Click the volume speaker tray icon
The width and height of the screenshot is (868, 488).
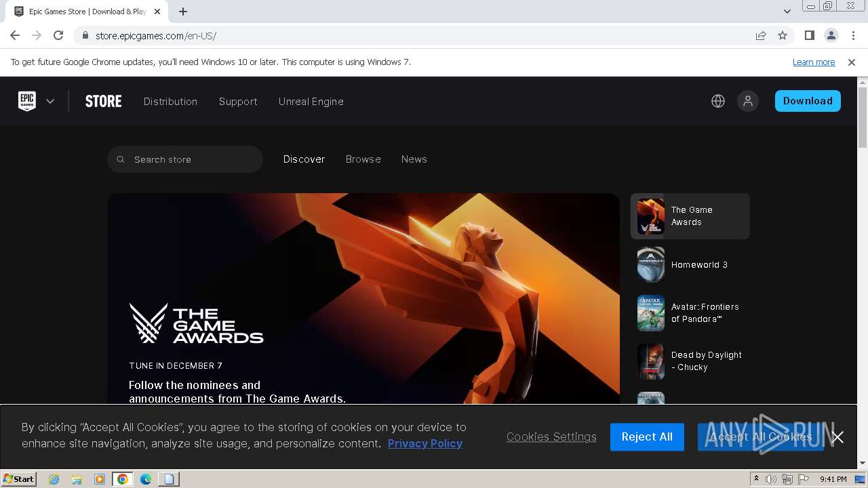click(x=771, y=479)
